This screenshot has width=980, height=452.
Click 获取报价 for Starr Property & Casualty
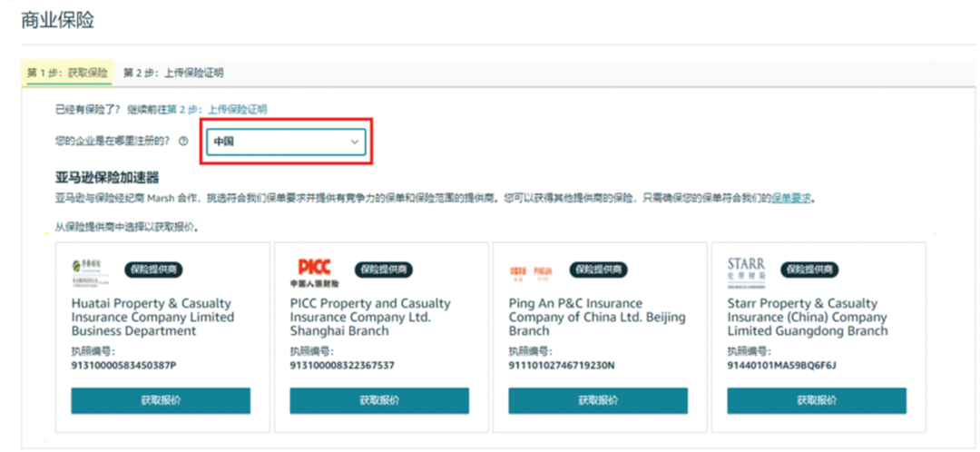[x=817, y=401]
